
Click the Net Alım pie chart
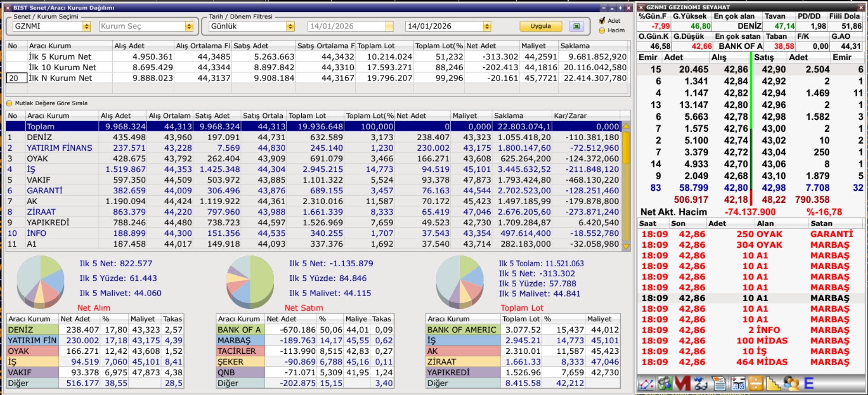40,281
